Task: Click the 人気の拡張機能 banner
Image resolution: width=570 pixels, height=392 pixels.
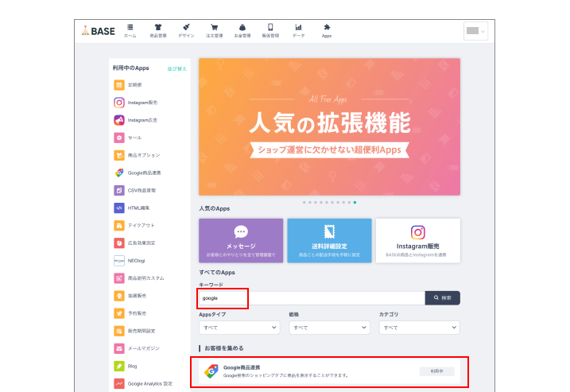Action: point(329,127)
